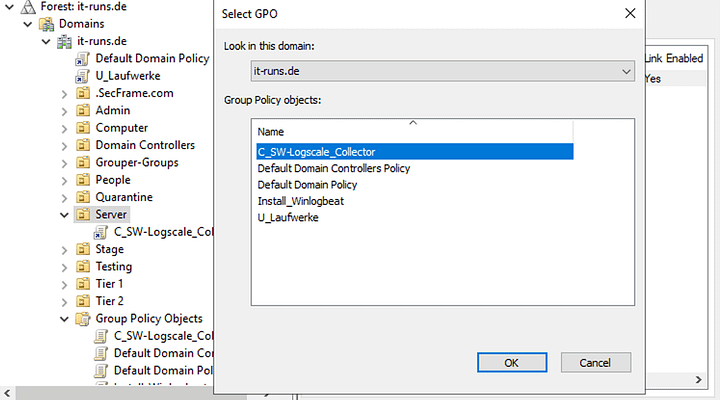The image size is (720, 400).
Task: Click the Default Domain Policy GPO link icon
Action: 82,58
